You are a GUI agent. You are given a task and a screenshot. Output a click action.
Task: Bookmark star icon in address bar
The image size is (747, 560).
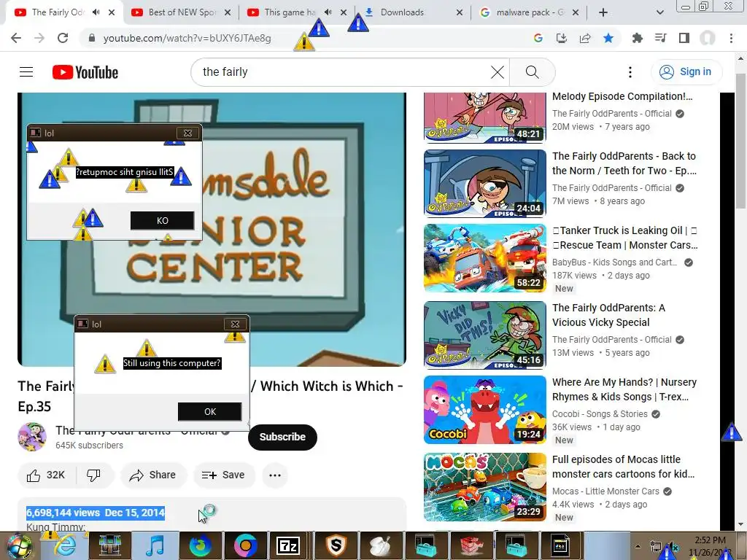coord(608,38)
